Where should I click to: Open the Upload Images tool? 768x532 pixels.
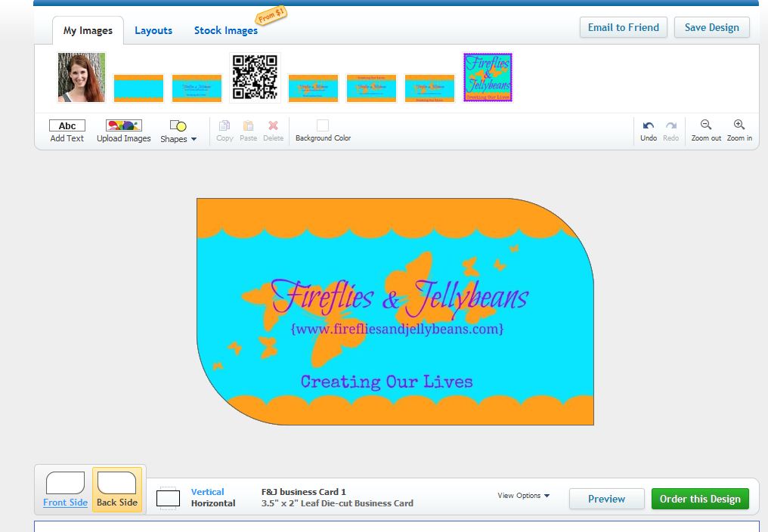coord(124,126)
